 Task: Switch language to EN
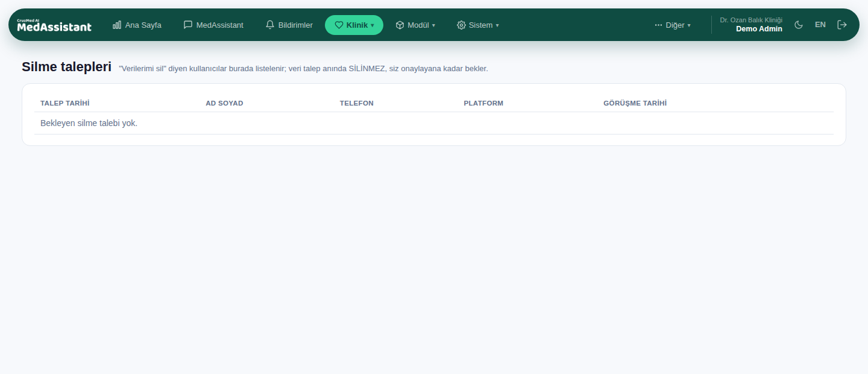coord(820,25)
